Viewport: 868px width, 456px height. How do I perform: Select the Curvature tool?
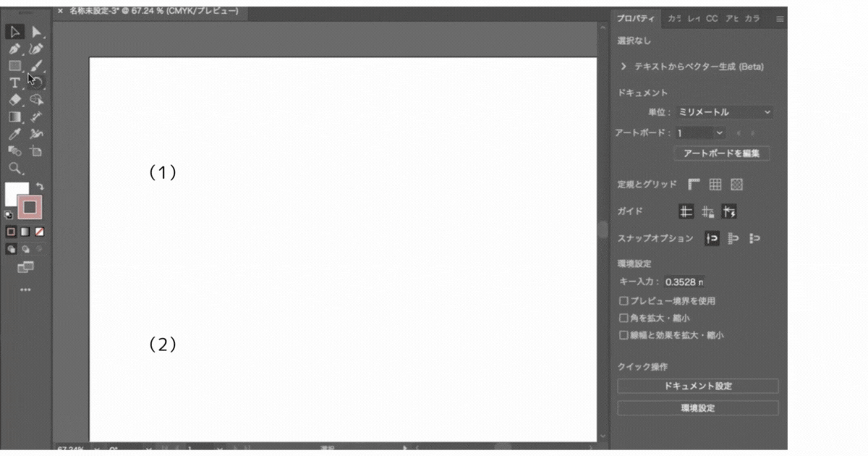[x=37, y=48]
